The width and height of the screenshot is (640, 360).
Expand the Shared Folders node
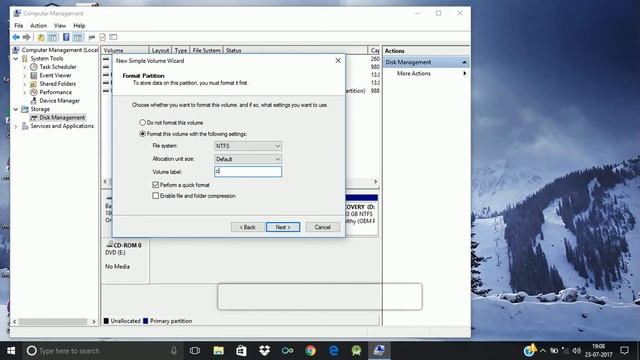(x=24, y=84)
